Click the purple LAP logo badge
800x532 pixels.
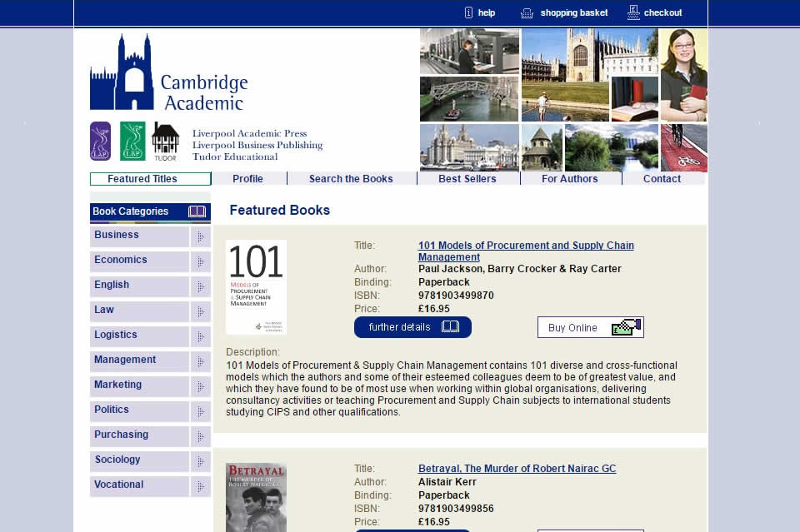pos(101,142)
